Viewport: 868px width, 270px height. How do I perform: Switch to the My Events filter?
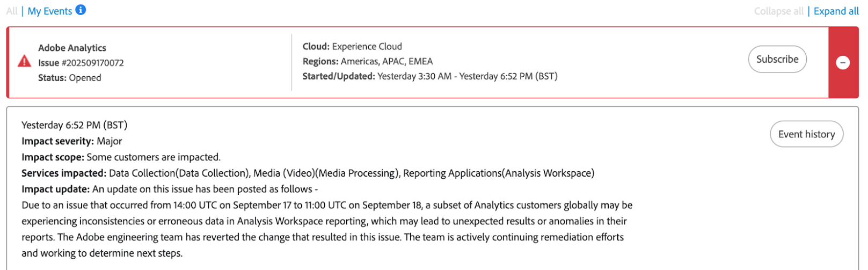[49, 11]
